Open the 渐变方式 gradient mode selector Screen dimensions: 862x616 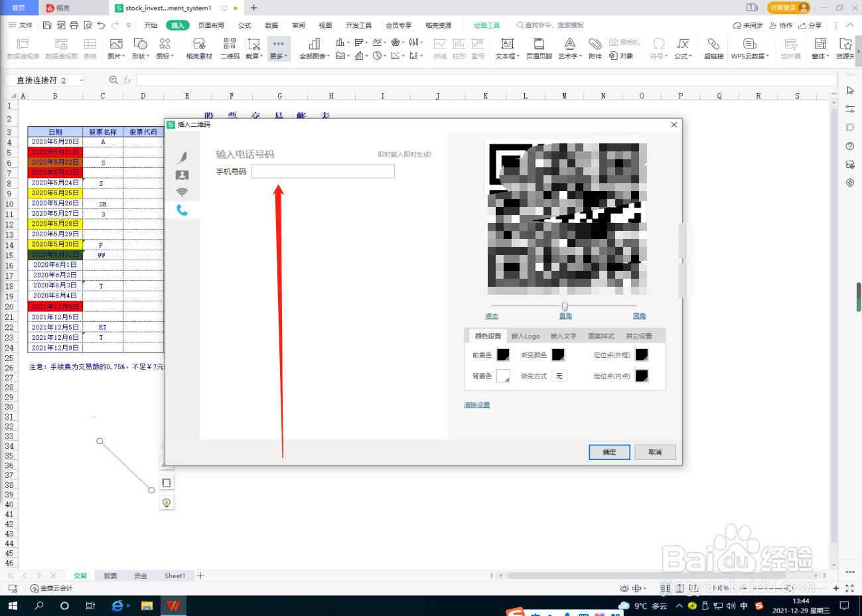coord(559,376)
